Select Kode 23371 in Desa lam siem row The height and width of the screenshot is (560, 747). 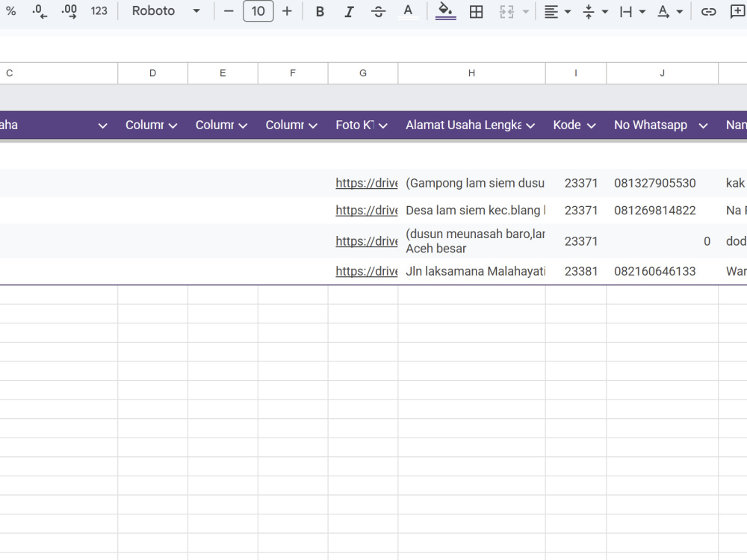point(576,210)
